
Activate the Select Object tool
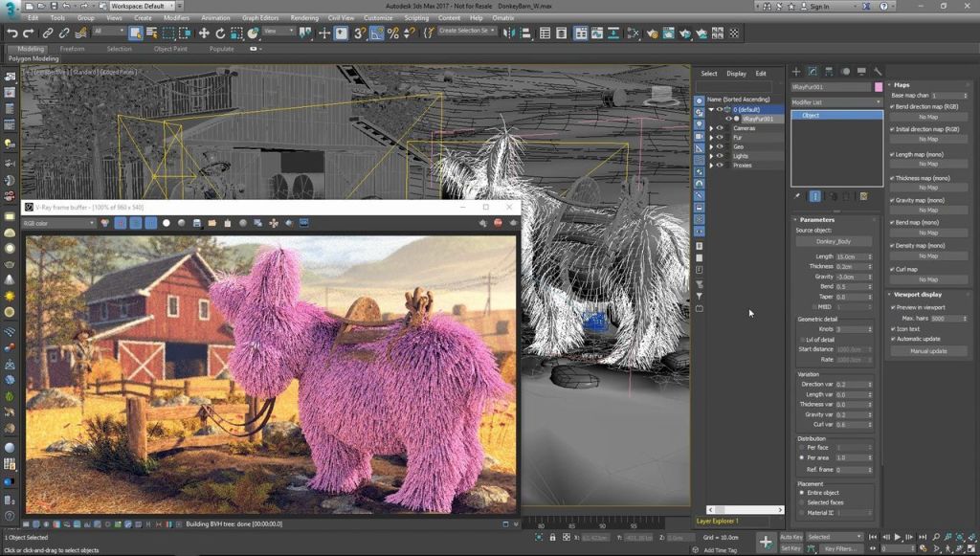pyautogui.click(x=135, y=33)
